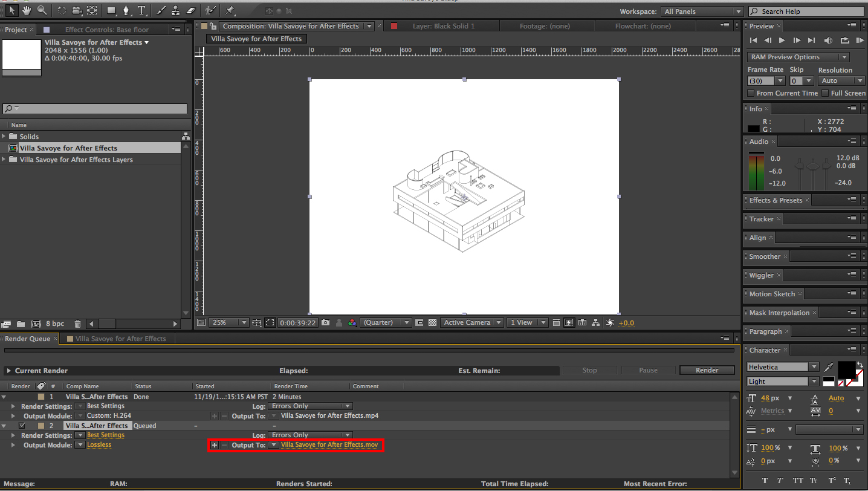The height and width of the screenshot is (491, 868).
Task: Toggle the From Current Time checkbox
Action: point(751,93)
